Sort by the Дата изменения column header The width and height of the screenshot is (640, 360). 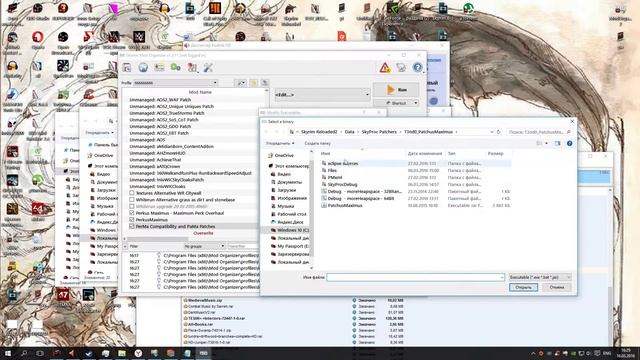pyautogui.click(x=424, y=153)
